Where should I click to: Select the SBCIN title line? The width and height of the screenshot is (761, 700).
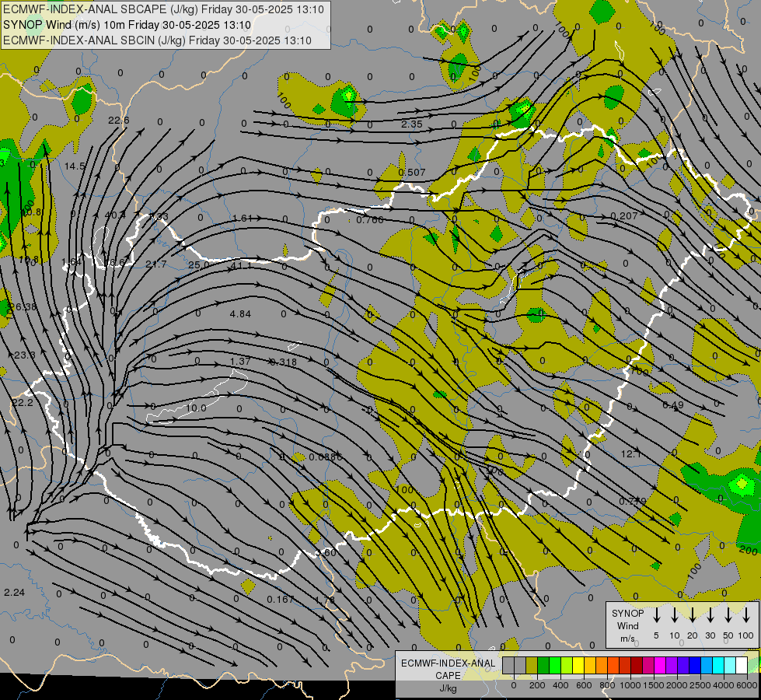click(x=157, y=40)
